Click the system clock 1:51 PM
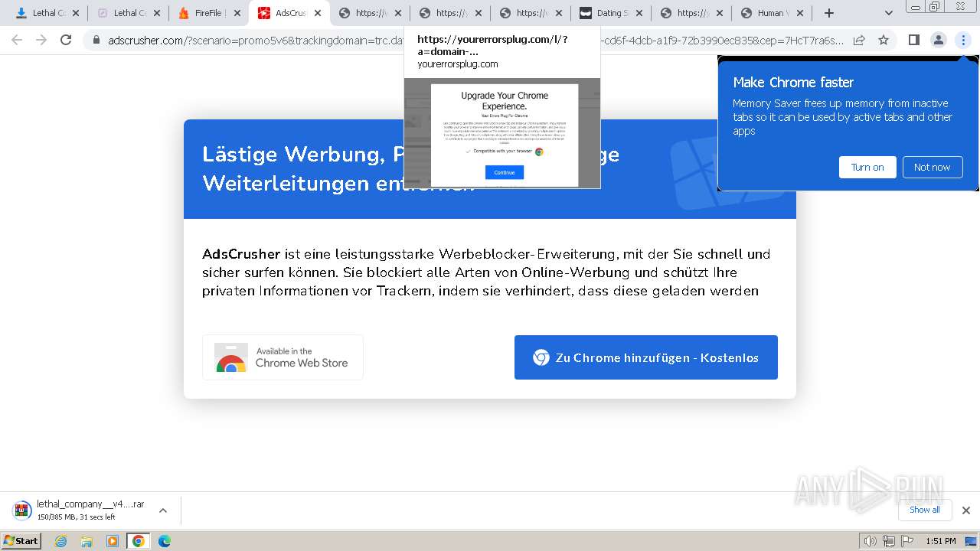The height and width of the screenshot is (551, 980). point(941,541)
